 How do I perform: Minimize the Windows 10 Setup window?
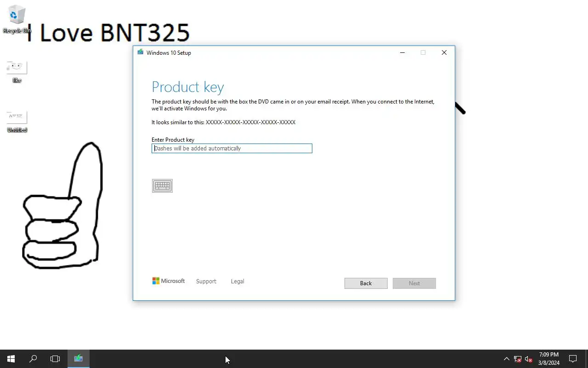click(x=402, y=52)
